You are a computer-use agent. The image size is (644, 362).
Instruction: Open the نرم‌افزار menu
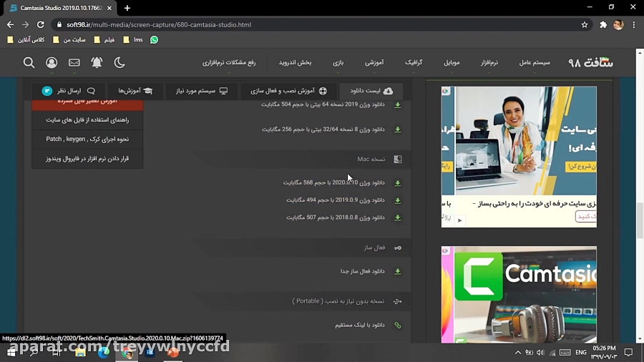coord(489,62)
